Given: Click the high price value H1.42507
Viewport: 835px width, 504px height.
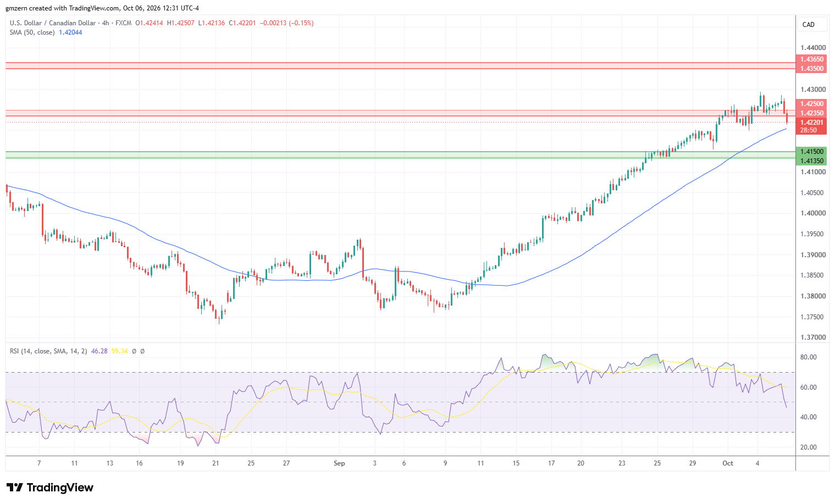Looking at the screenshot, I should tap(180, 23).
